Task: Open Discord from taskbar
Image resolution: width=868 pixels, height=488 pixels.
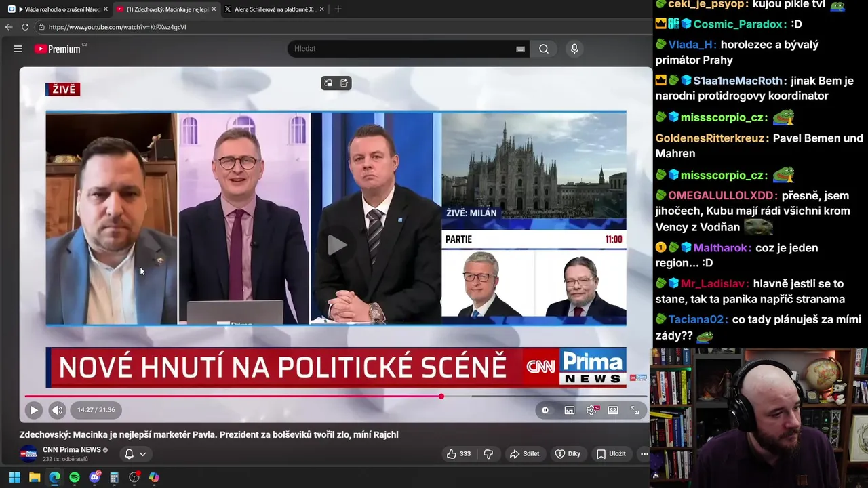Action: [94, 477]
